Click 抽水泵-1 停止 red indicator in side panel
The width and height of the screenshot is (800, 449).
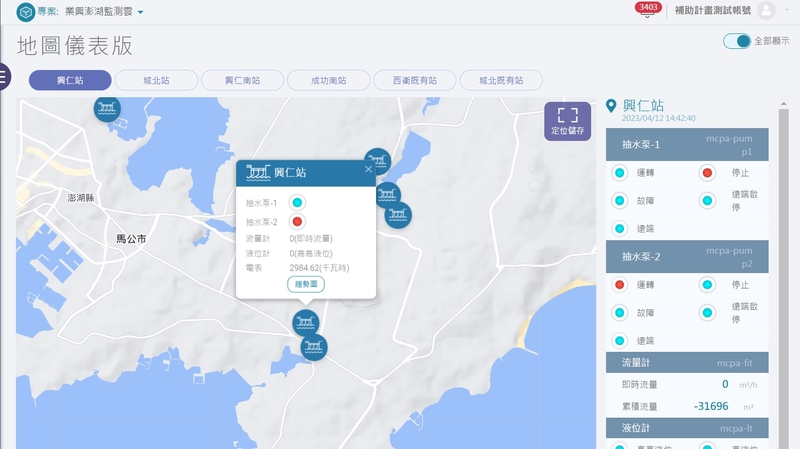[x=707, y=173]
